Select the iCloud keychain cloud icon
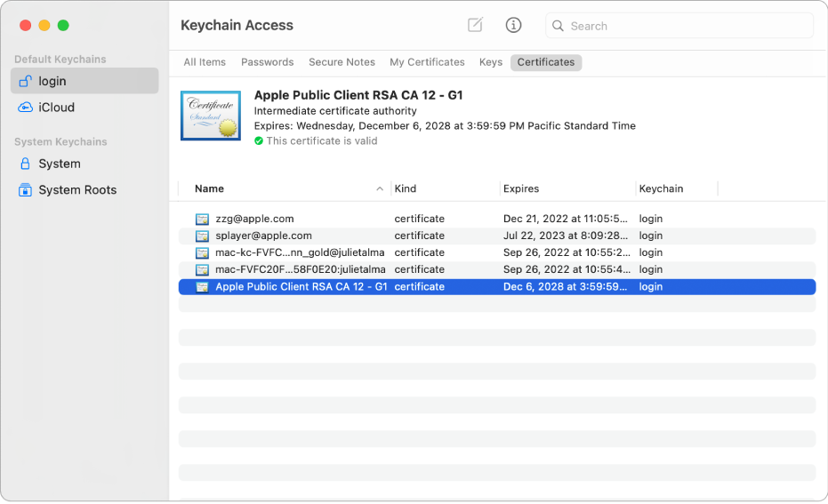Viewport: 828px width, 504px height. pos(25,108)
